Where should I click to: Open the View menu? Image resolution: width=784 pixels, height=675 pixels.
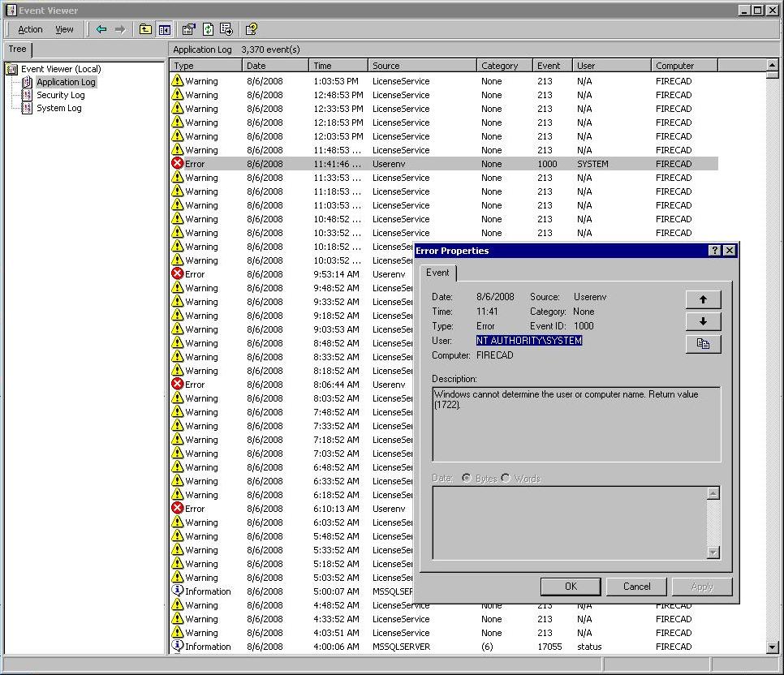(x=64, y=29)
